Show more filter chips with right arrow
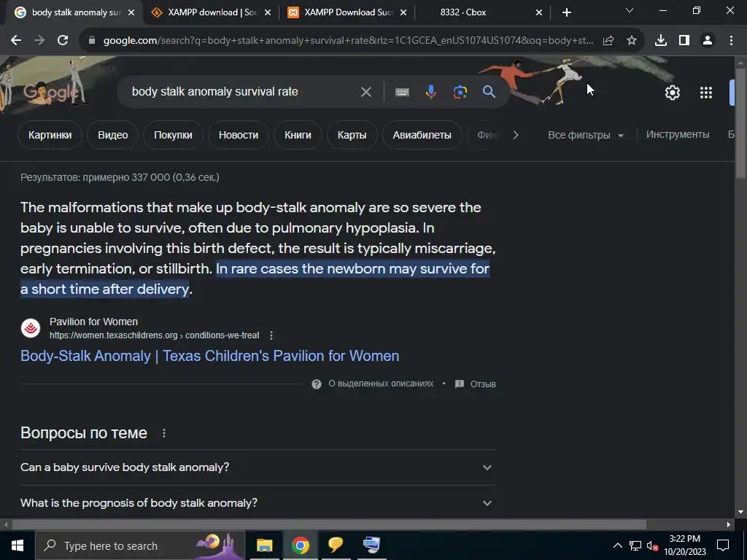This screenshot has width=747, height=560. coord(516,135)
